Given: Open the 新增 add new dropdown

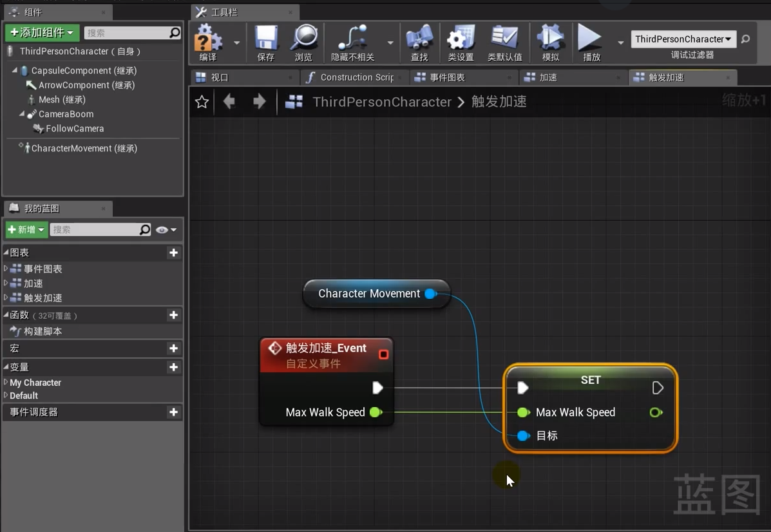Looking at the screenshot, I should [x=26, y=230].
